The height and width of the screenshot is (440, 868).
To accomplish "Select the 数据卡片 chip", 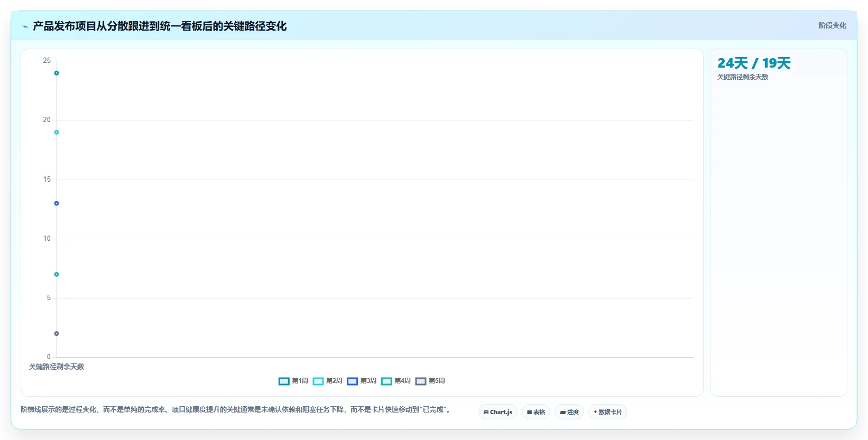I will tap(608, 412).
